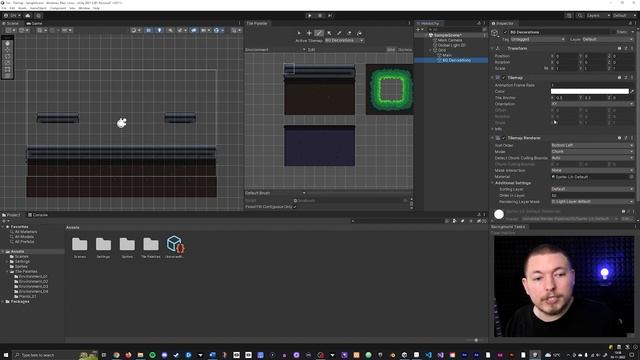Select Main tilemap in Hierarchy
The height and width of the screenshot is (360, 640).
pos(447,55)
